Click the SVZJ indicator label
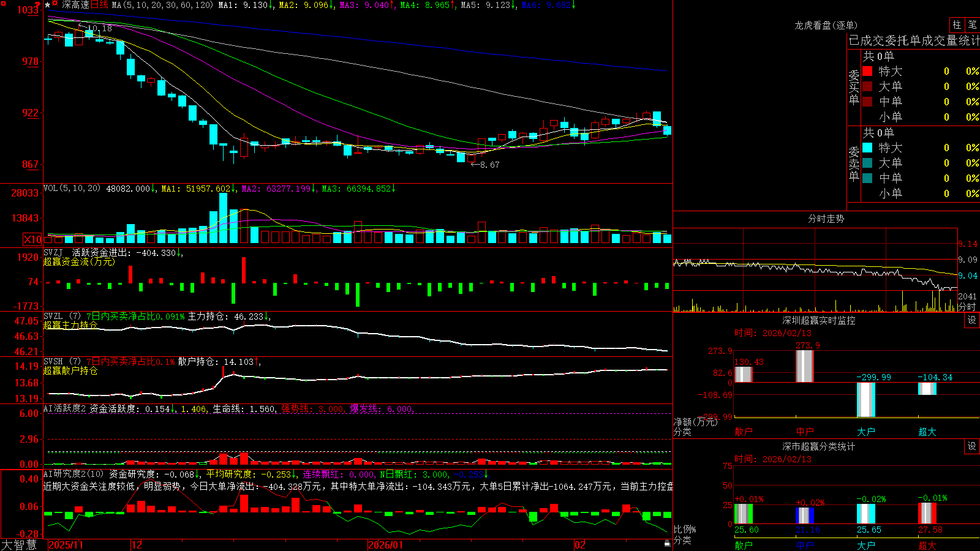This screenshot has width=980, height=551. [53, 252]
